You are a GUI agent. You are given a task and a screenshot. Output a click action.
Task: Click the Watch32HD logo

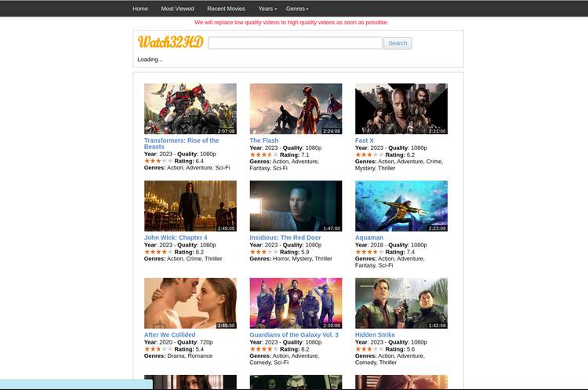click(171, 42)
